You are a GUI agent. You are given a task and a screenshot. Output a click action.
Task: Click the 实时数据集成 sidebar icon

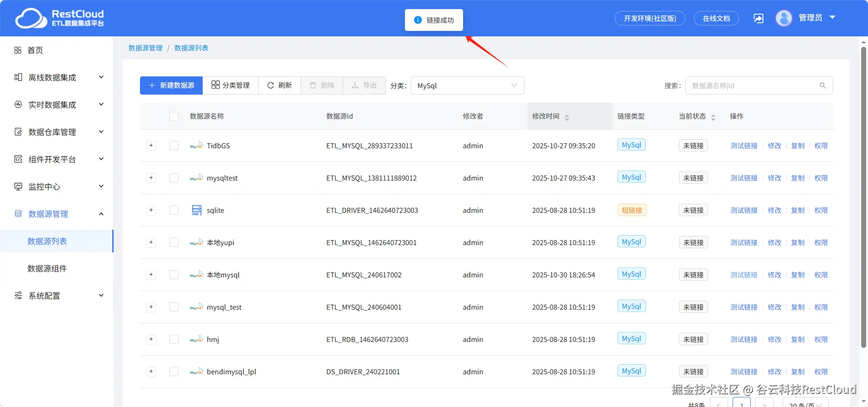(x=18, y=105)
